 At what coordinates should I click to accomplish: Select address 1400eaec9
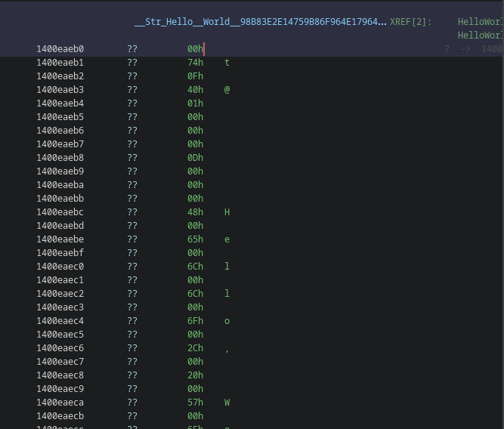tap(60, 389)
